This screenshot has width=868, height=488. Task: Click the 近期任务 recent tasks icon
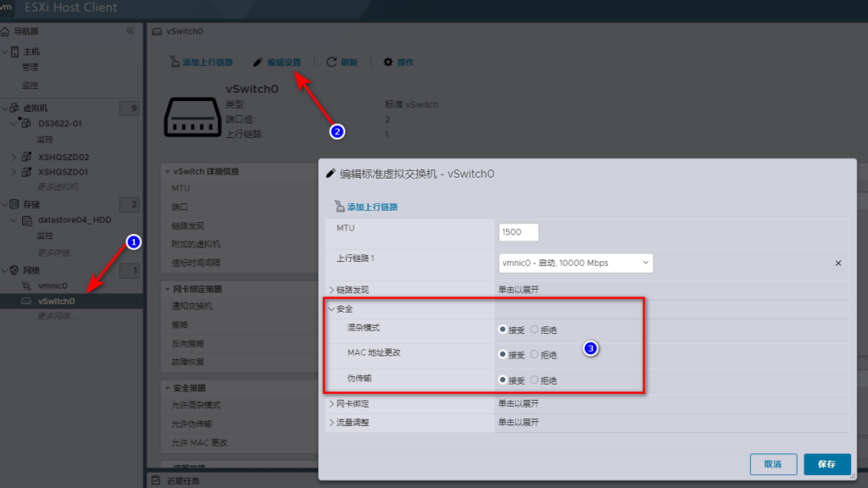pos(156,480)
